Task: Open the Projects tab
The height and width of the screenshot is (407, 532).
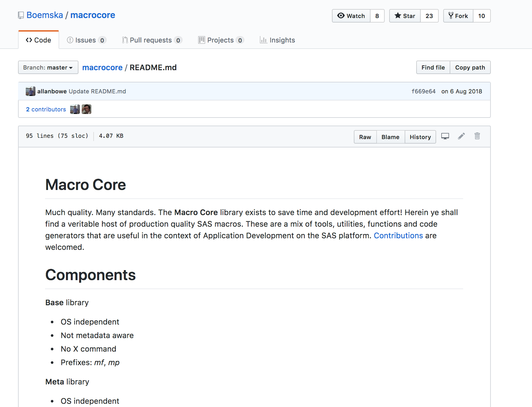Action: point(221,40)
